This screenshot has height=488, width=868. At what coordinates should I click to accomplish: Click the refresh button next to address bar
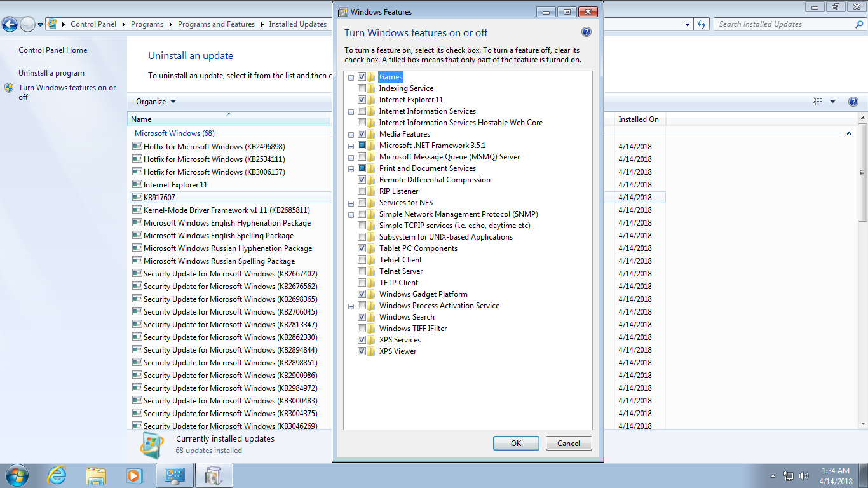click(x=702, y=24)
